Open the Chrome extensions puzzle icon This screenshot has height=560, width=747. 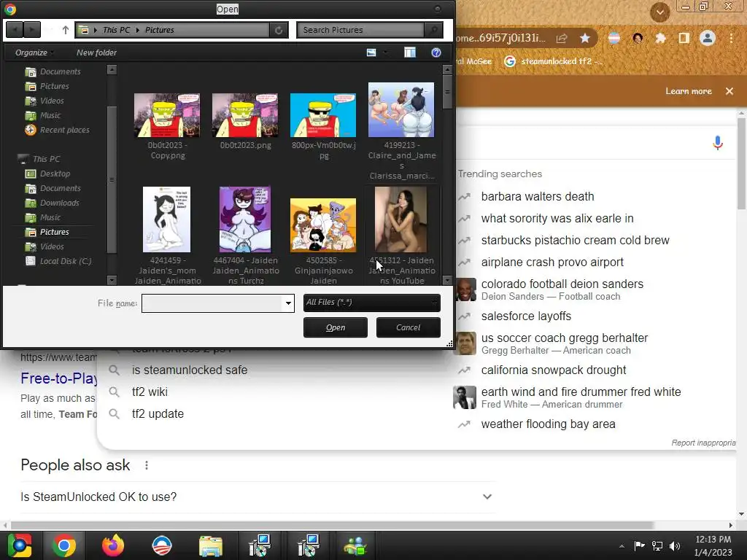[x=660, y=38]
